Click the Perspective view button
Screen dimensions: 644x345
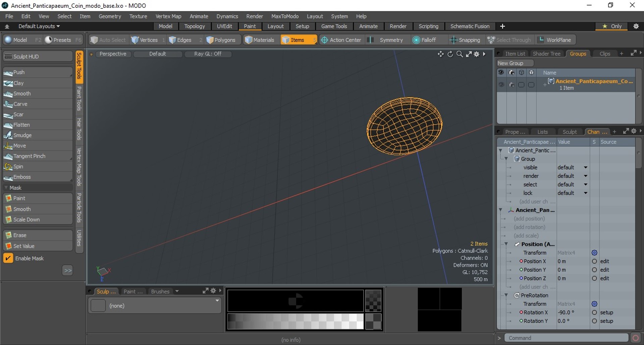[x=113, y=54]
